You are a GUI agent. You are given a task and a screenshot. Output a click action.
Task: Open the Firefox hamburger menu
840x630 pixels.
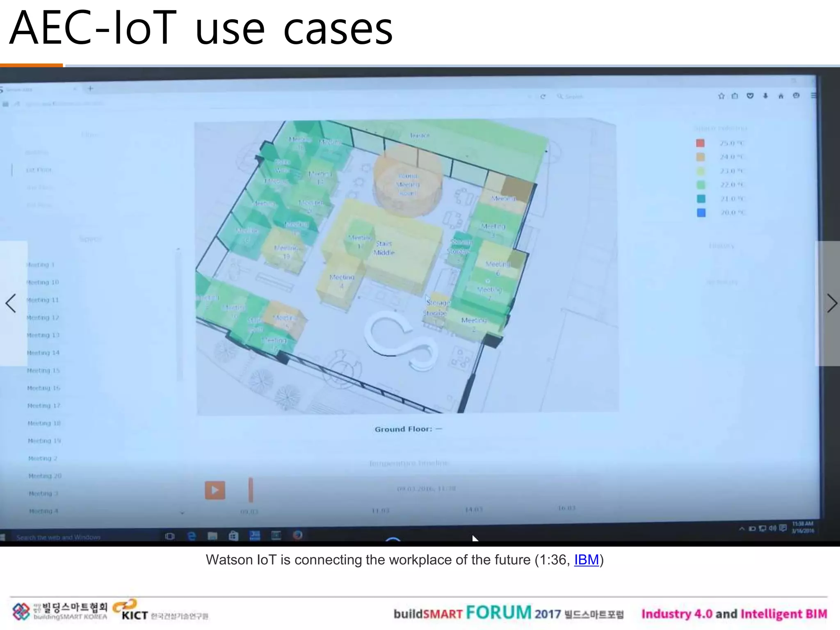point(813,96)
